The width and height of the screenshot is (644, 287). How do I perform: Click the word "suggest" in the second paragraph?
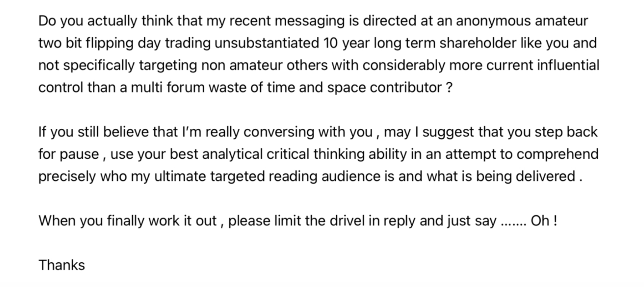click(448, 132)
